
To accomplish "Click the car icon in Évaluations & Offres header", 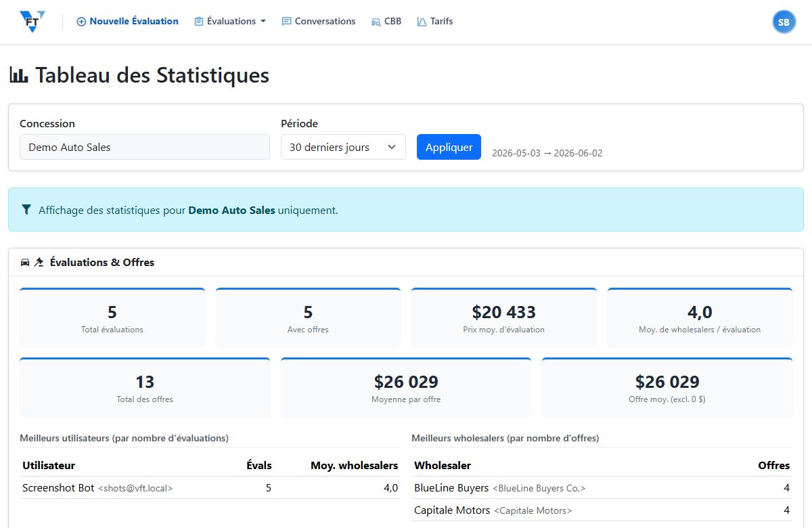I will pyautogui.click(x=25, y=262).
